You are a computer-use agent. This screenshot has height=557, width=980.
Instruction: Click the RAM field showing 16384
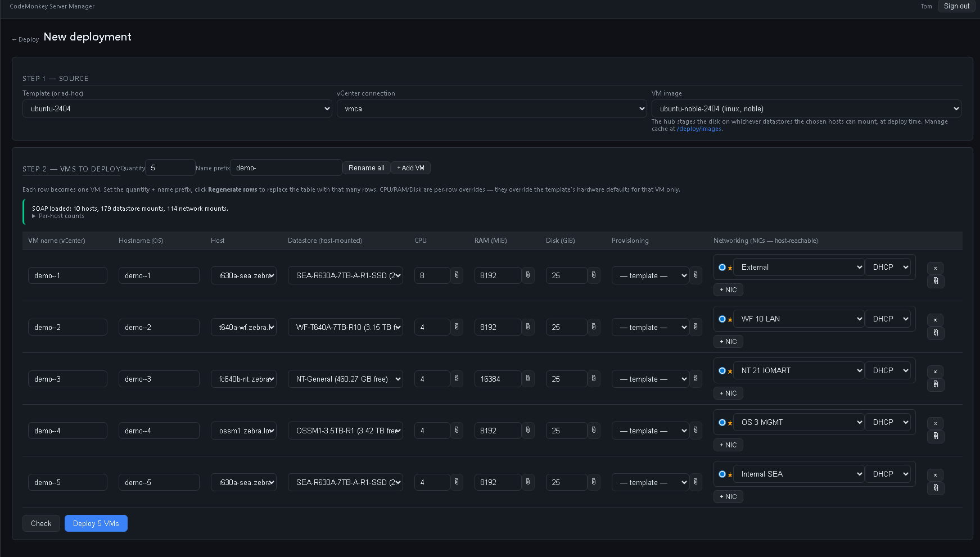(498, 379)
